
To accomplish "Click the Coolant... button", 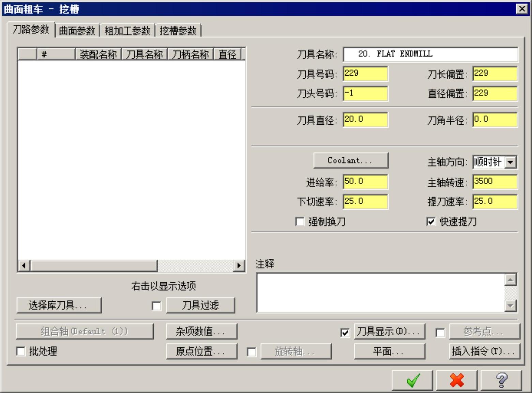I will click(351, 160).
